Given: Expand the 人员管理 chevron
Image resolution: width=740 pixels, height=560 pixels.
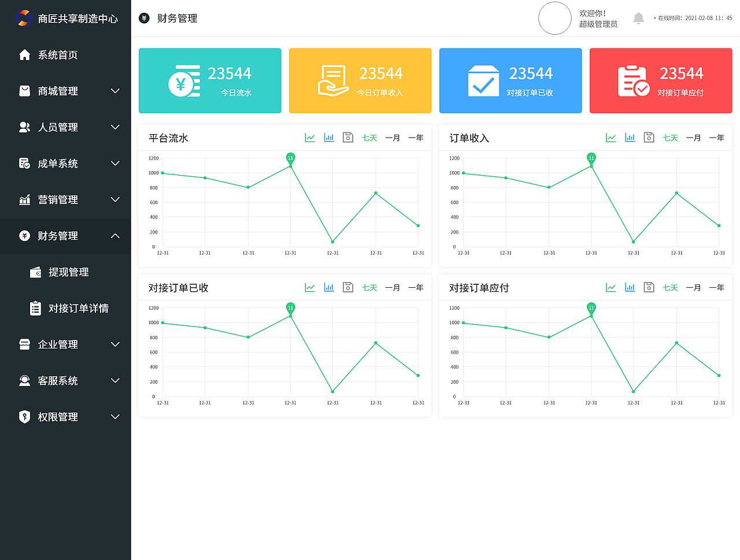Looking at the screenshot, I should click(115, 127).
